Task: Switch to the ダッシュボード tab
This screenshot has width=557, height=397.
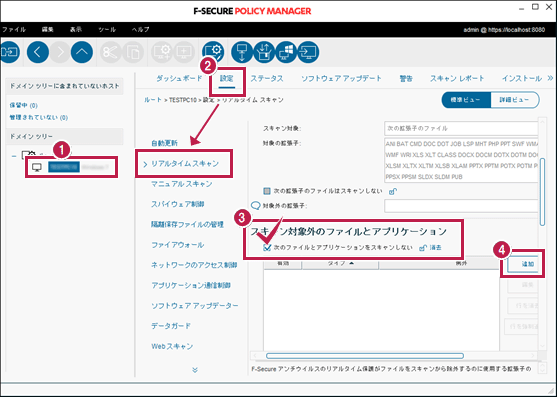Action: (x=179, y=78)
